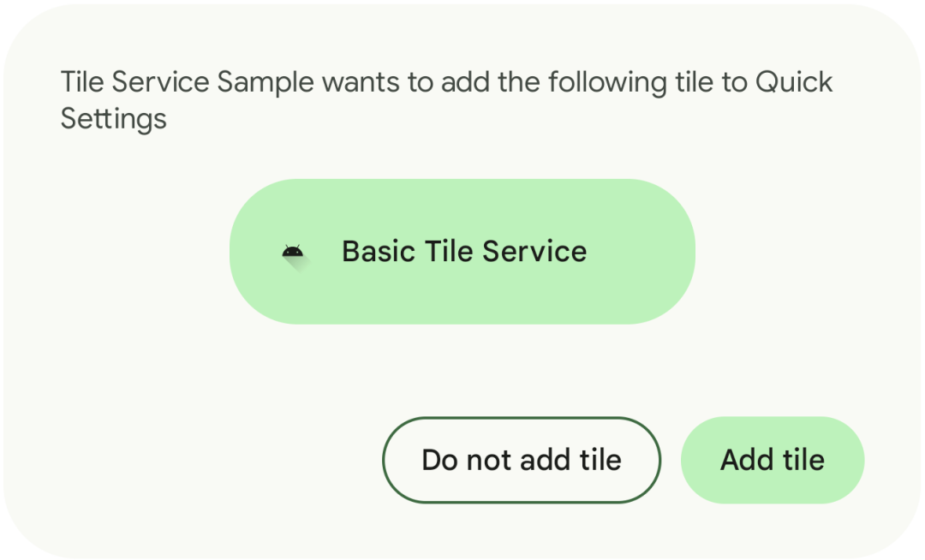Click the word "Settings" on the second line
Screen dimensions: 925x560
[113, 118]
